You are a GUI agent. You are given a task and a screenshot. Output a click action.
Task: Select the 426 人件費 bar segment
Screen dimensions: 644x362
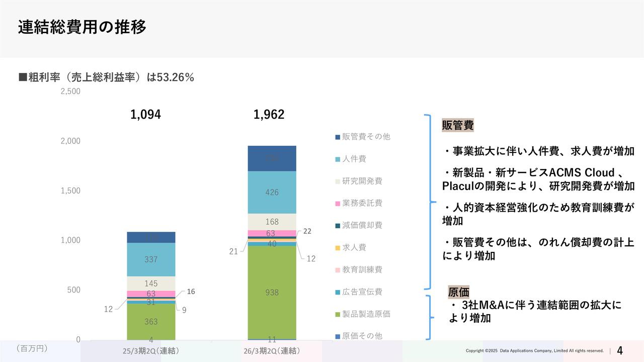pyautogui.click(x=272, y=193)
